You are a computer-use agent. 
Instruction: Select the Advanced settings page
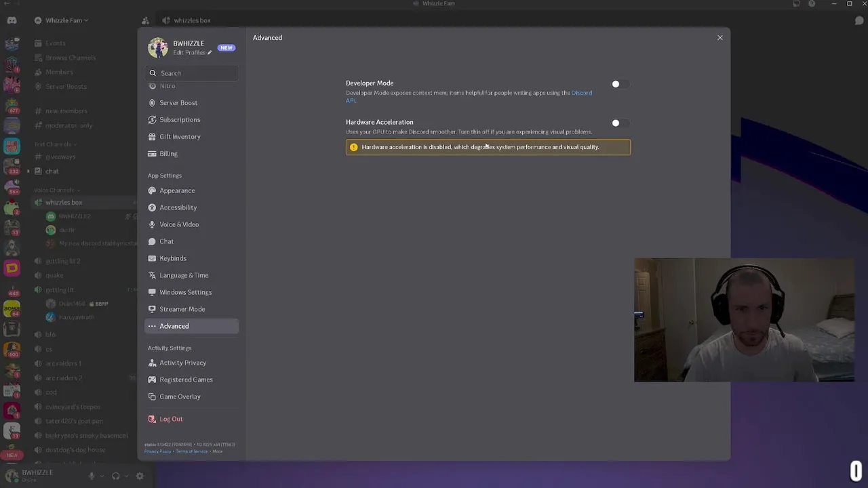click(x=192, y=326)
